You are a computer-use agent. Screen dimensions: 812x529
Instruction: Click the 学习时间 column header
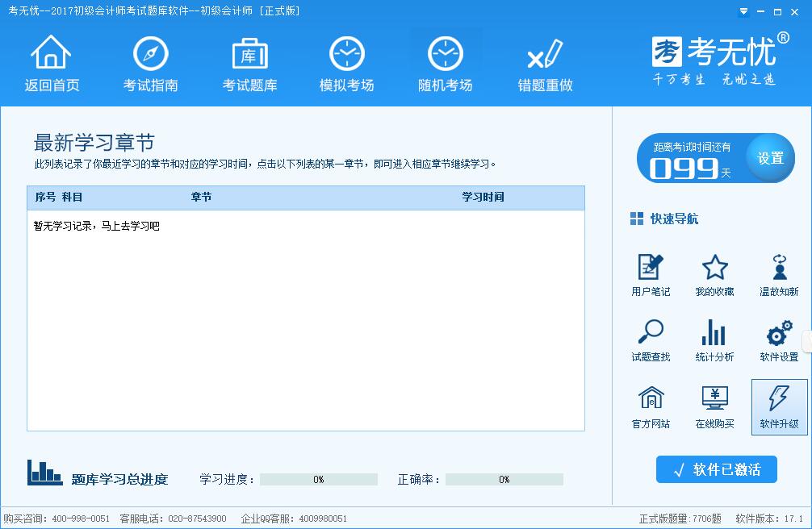pos(483,198)
